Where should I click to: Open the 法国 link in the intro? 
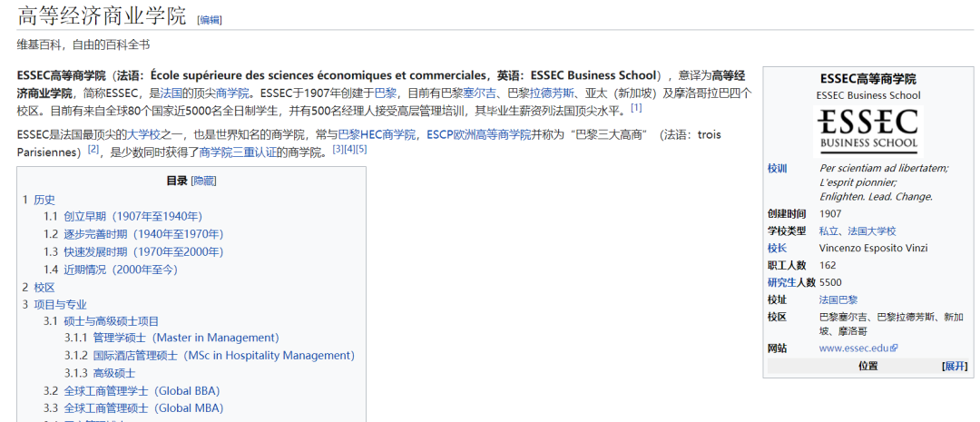[171, 93]
